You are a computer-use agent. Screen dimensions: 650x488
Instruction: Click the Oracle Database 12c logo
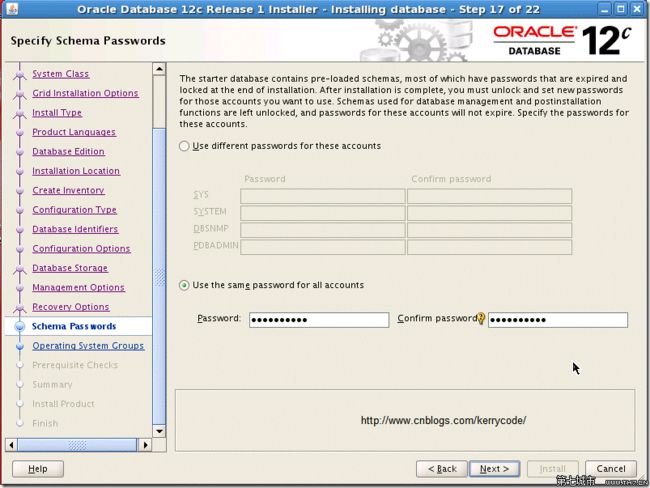562,41
